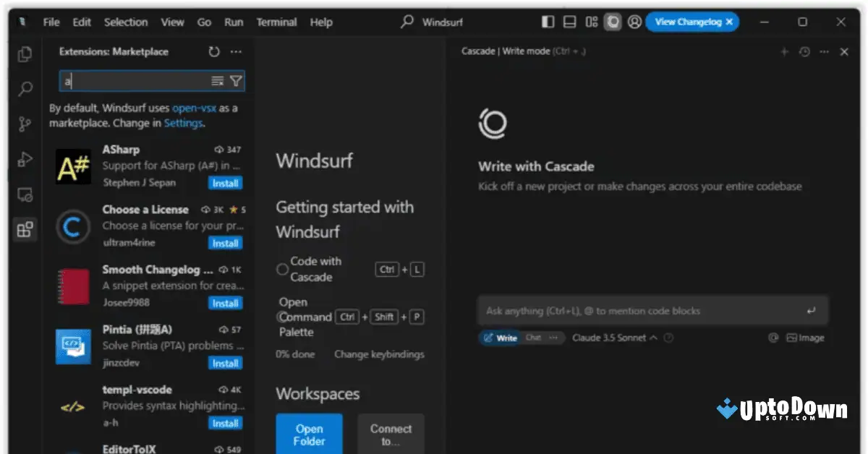Screen dimensions: 868x454
Task: Install the Choose a License extension
Action: tap(225, 243)
